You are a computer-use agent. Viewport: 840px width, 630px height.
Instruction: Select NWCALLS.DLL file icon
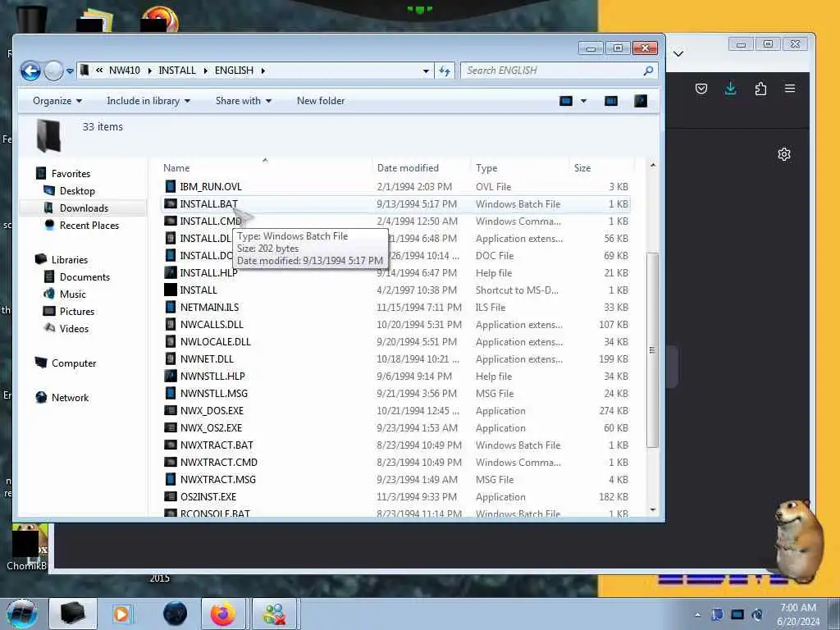click(x=171, y=324)
